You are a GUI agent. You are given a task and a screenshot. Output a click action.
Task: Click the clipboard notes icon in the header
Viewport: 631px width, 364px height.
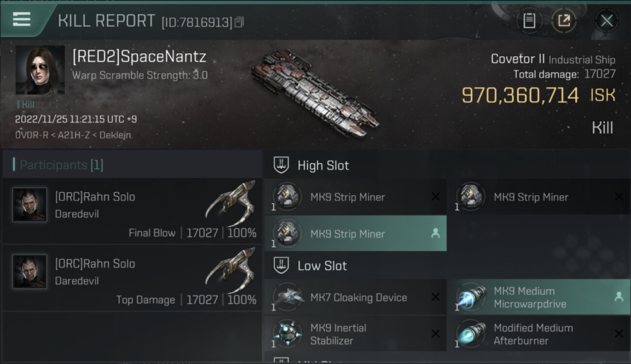click(529, 21)
